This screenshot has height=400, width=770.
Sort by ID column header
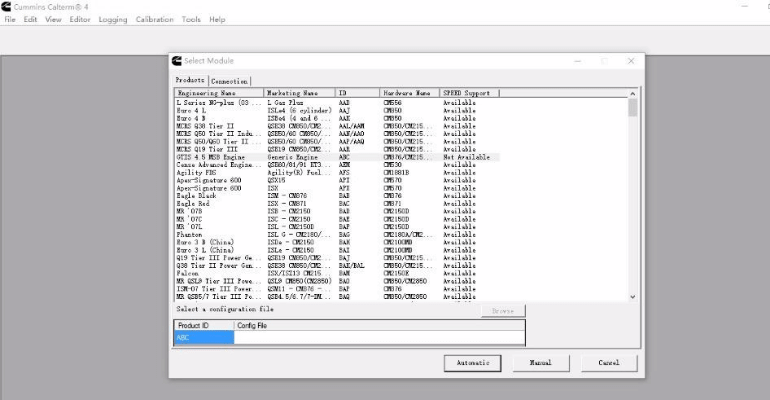(358, 93)
